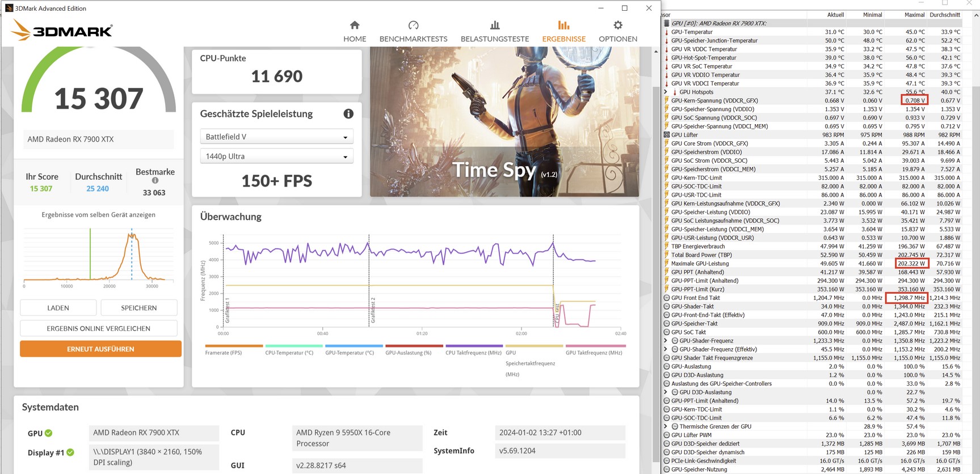
Task: Click the clock icon of the GPU-Shader-Takt row
Action: click(x=667, y=306)
